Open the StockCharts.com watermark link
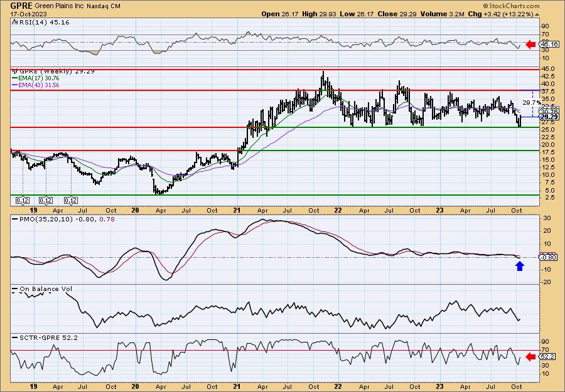565x392 pixels. pyautogui.click(x=511, y=6)
